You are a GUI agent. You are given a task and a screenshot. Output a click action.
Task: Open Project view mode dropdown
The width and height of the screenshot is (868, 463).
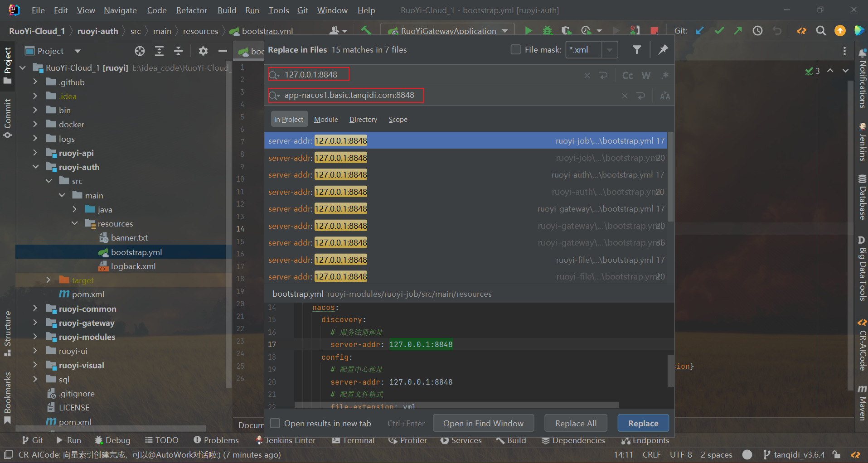pyautogui.click(x=78, y=51)
